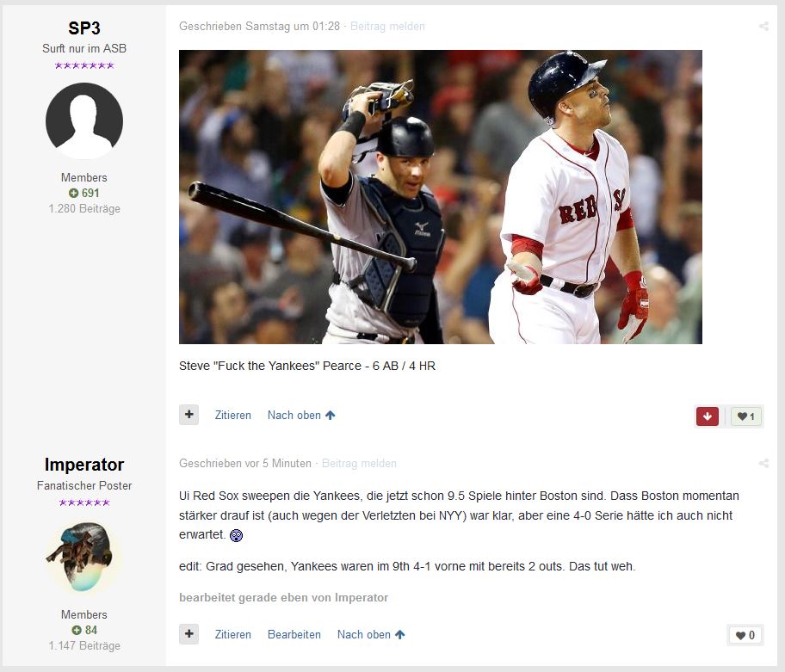Screen dimensions: 785x672
Task: Click the green reputation badge 84
Action: (84, 630)
